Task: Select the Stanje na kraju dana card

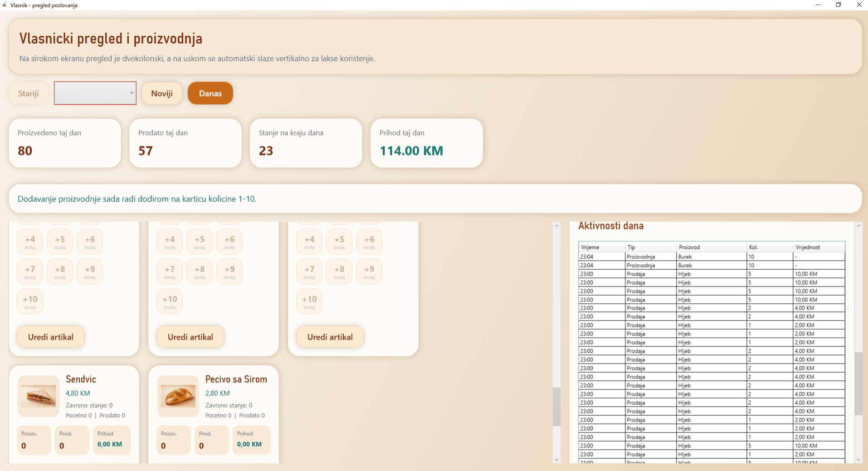Action: pos(306,143)
